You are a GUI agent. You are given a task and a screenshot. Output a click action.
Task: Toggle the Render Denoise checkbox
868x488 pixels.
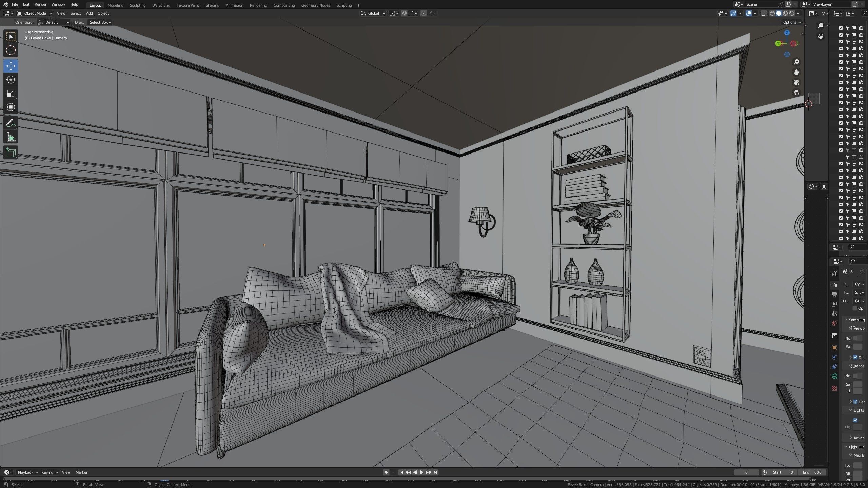pyautogui.click(x=855, y=402)
